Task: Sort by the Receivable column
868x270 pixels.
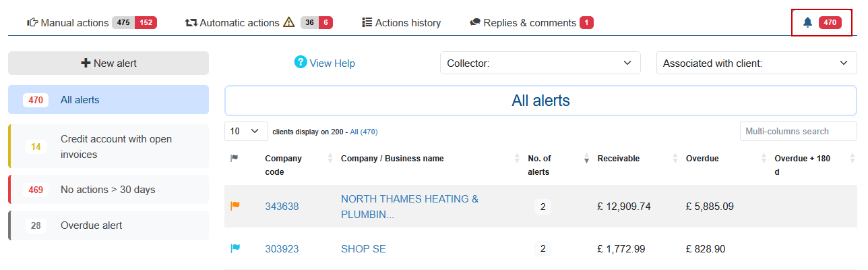Action: point(618,159)
